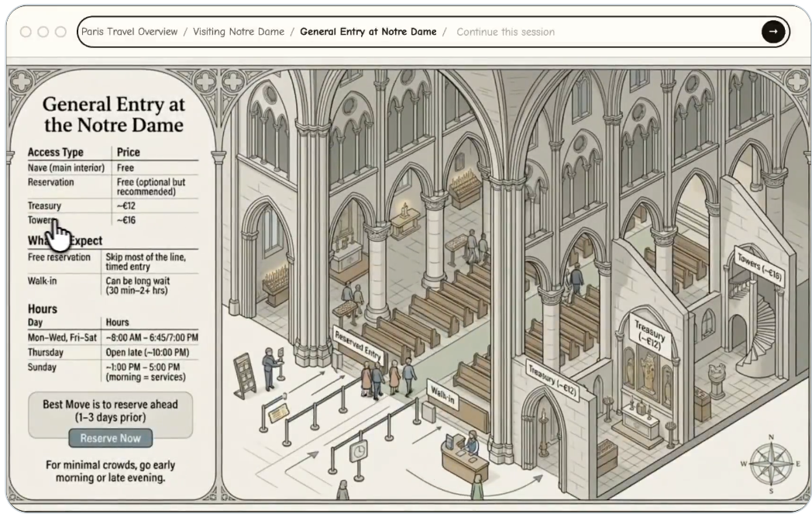Screen dimensions: 812x514
Task: Click the Thursday hours row
Action: [112, 352]
